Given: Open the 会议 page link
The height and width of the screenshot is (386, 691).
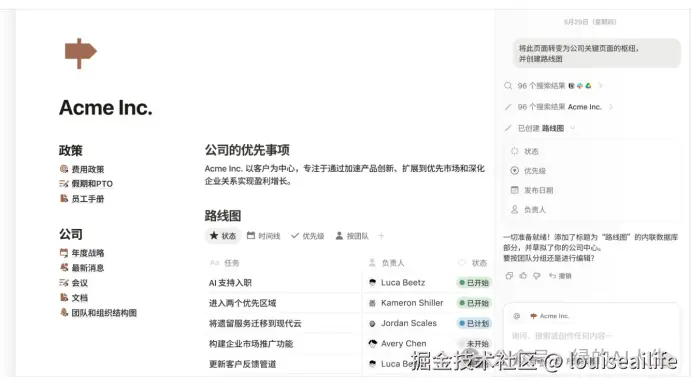Looking at the screenshot, I should tap(79, 283).
